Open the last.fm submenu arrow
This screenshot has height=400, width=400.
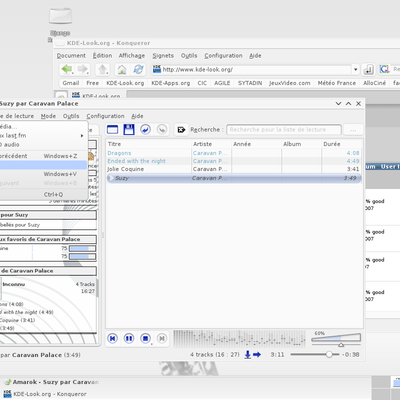(82, 136)
